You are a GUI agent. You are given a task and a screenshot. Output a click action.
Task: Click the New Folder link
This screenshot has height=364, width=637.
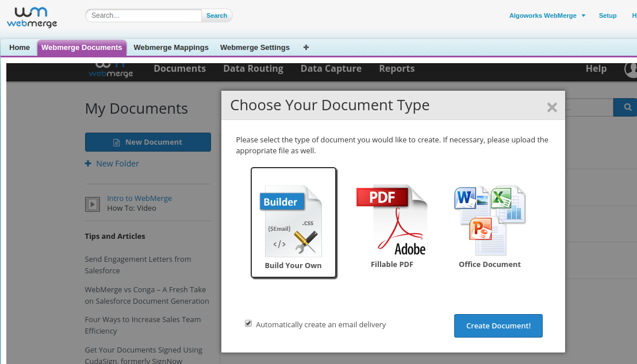click(117, 164)
